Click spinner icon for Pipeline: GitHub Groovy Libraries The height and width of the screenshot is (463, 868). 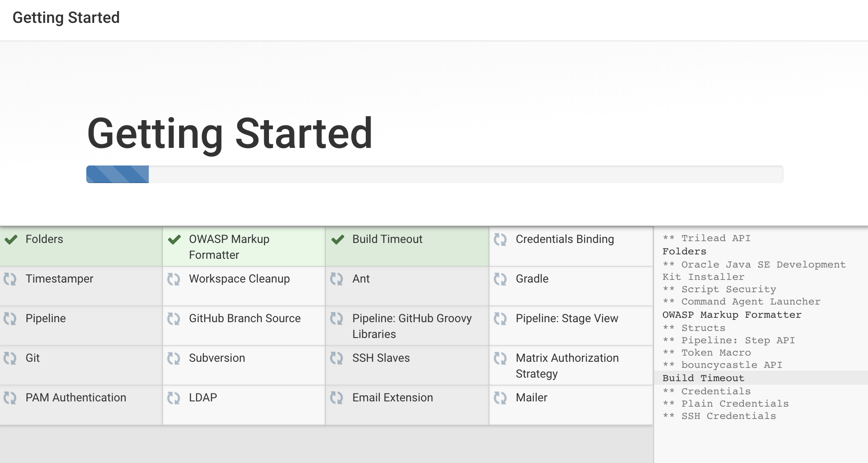[337, 319]
